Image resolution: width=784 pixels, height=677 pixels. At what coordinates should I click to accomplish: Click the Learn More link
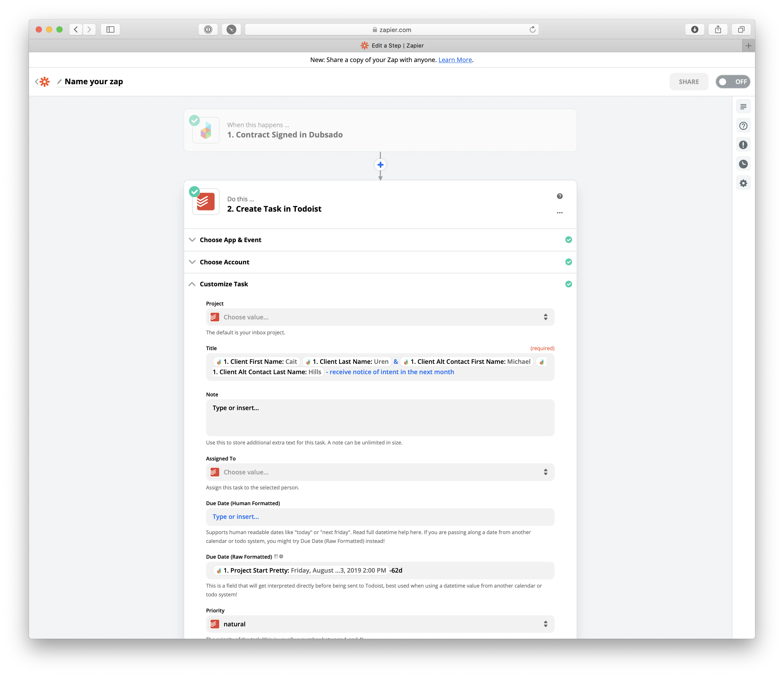(x=455, y=60)
